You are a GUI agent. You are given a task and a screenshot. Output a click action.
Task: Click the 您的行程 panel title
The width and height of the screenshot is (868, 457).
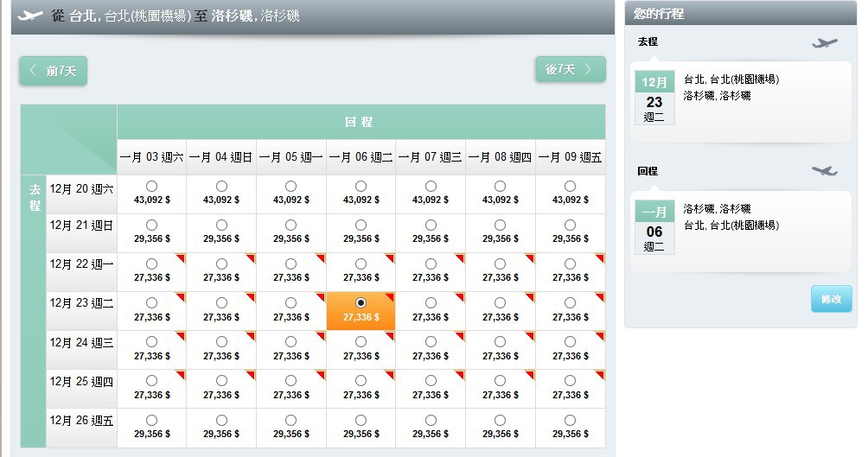coord(659,13)
